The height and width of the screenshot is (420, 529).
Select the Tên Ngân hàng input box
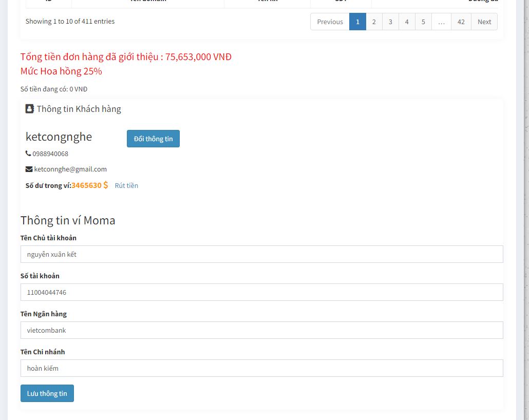tap(261, 330)
